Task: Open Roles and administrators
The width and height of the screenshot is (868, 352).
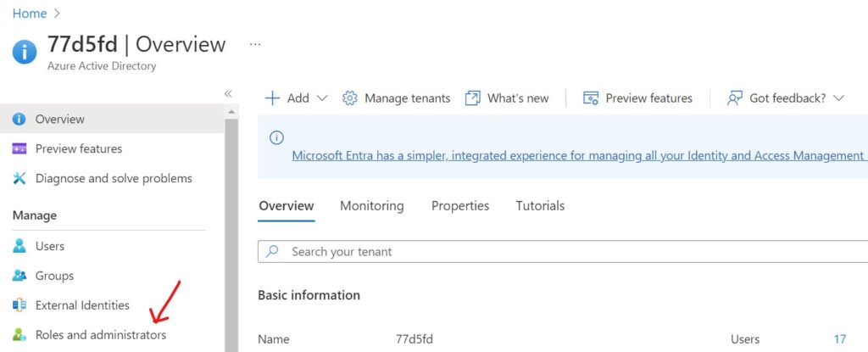Action: [101, 335]
